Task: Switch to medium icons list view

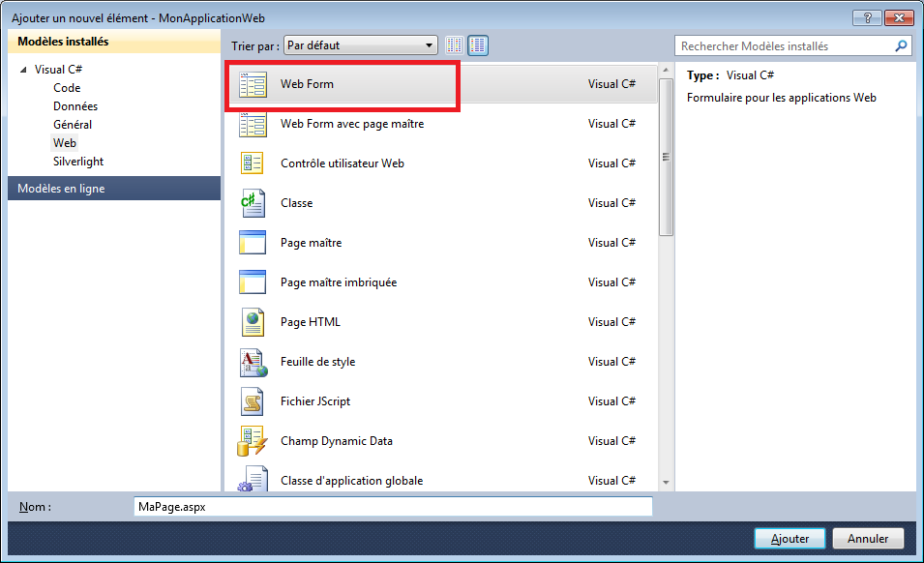Action: pos(478,45)
